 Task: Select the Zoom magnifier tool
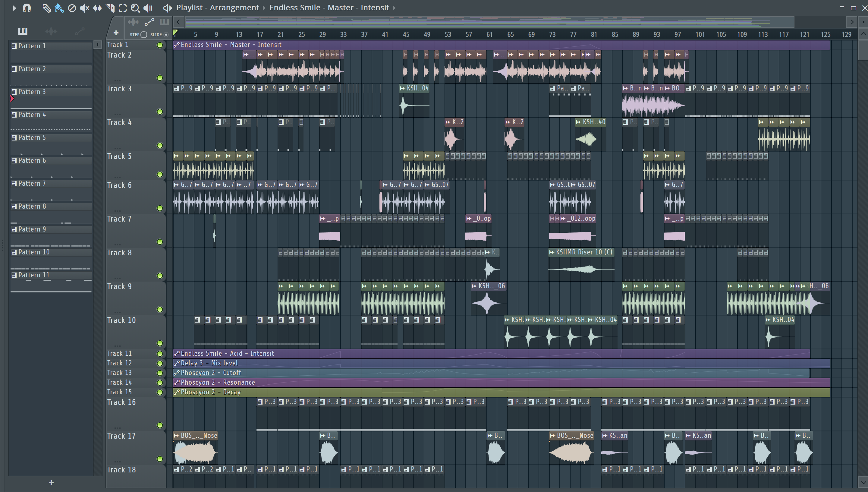pyautogui.click(x=135, y=8)
